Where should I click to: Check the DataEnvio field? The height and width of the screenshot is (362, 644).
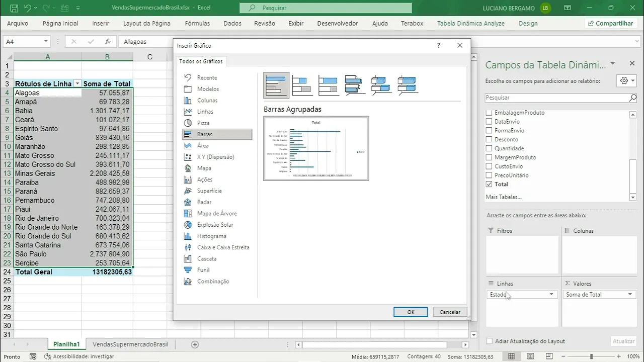489,122
